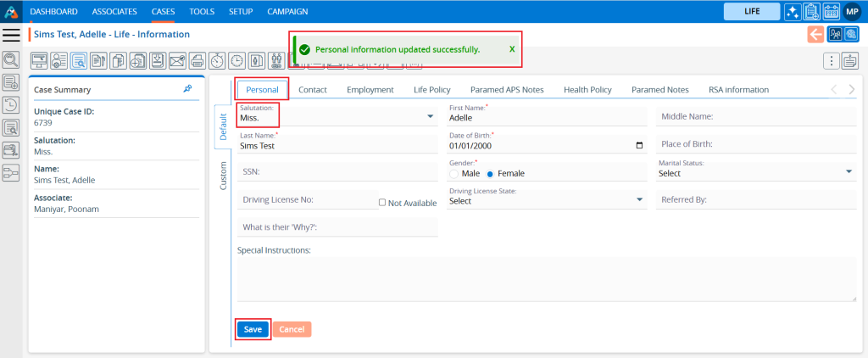Click the Special Instructions text area
868x358 pixels.
[x=546, y=279]
